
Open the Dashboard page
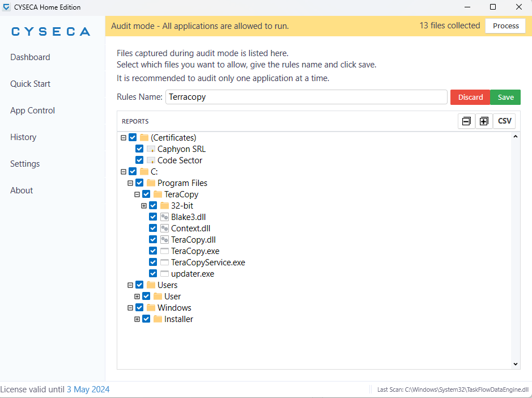[30, 57]
